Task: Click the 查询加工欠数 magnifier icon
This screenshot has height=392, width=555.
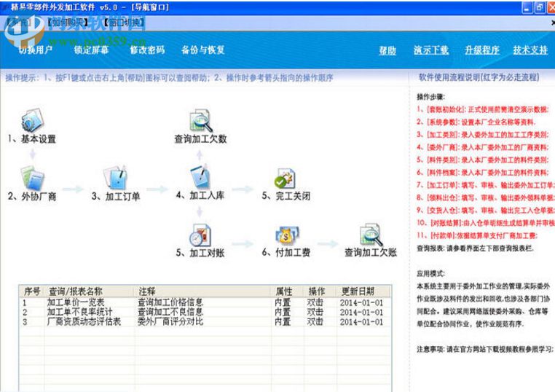Action: pos(200,120)
